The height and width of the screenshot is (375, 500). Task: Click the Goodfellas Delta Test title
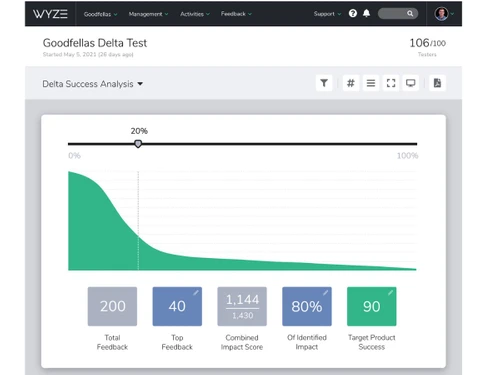tap(95, 43)
